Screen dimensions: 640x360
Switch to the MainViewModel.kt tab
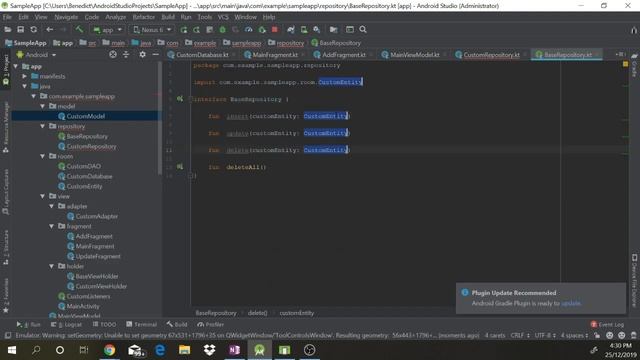pos(415,54)
